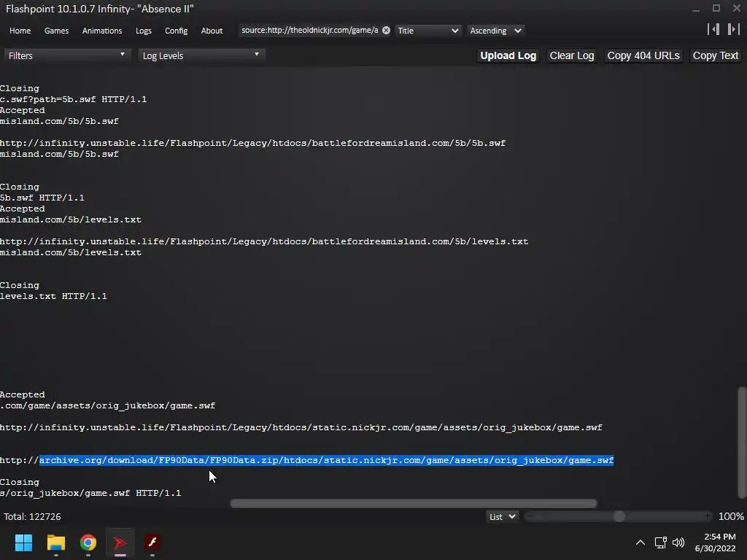Click 'c.swf?path=5b.swf HTTP/1.1' log line
Screen dimensions: 747x560
[x=74, y=99]
